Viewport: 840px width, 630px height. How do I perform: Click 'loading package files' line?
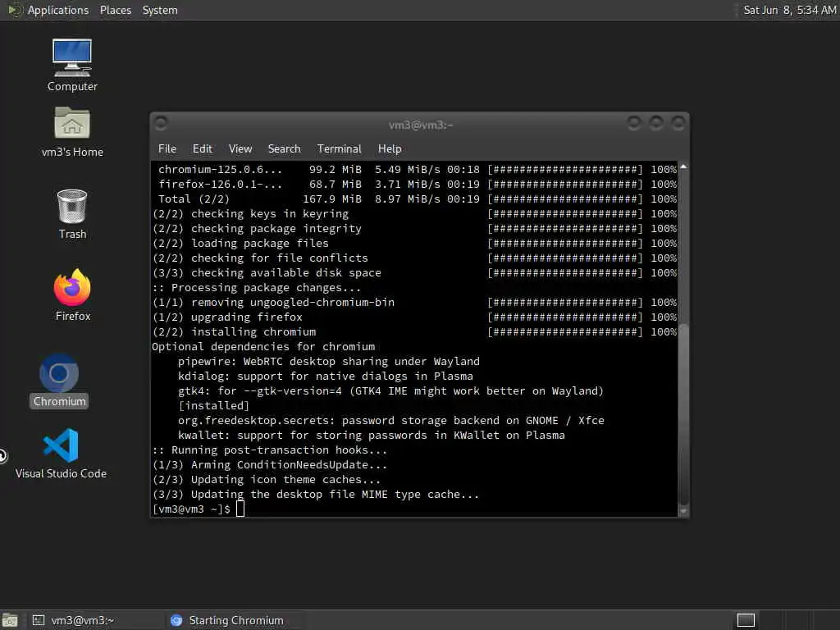tap(414, 243)
